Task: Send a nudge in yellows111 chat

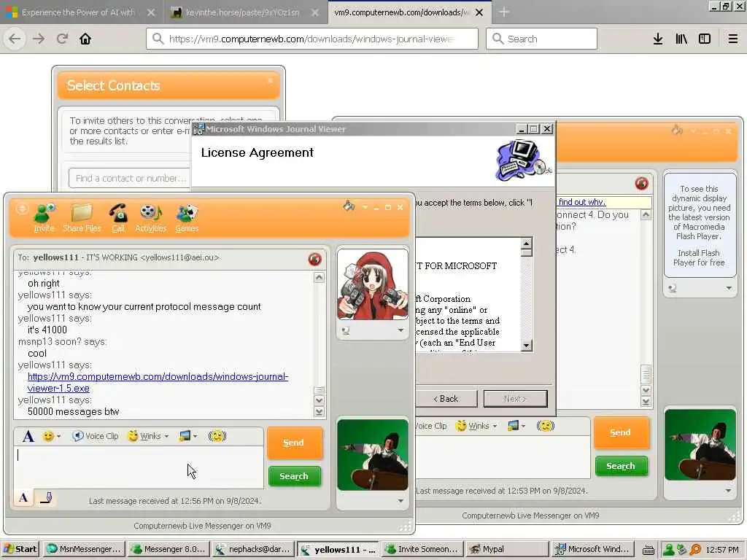Action: tap(217, 436)
